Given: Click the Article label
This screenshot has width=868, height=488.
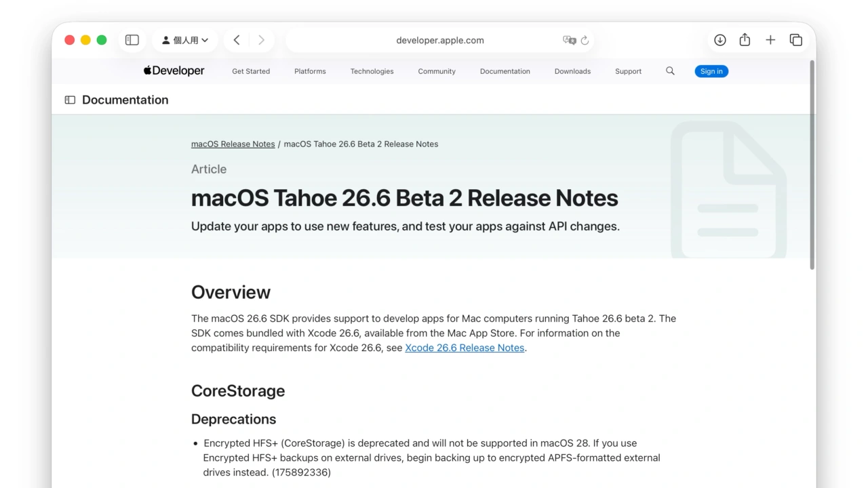Looking at the screenshot, I should (209, 169).
